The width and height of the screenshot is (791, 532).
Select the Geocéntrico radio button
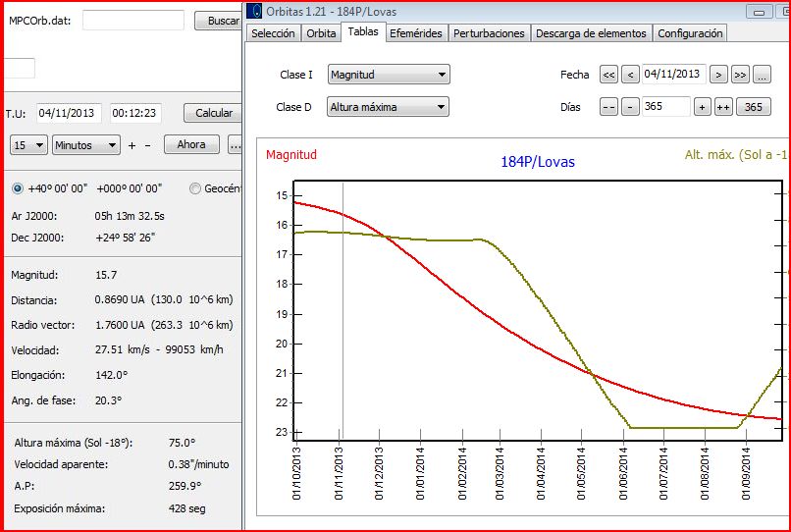pyautogui.click(x=195, y=188)
